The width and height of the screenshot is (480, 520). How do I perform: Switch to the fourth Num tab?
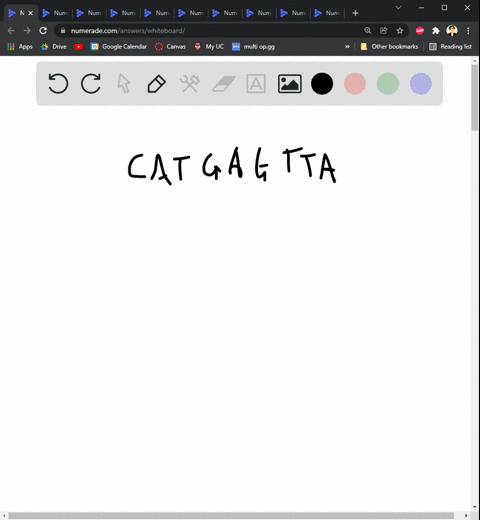point(123,13)
